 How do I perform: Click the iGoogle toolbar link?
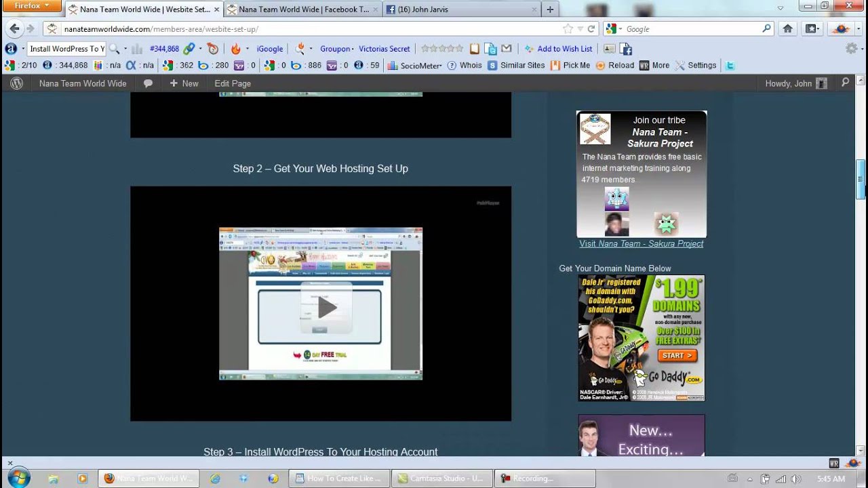[270, 49]
